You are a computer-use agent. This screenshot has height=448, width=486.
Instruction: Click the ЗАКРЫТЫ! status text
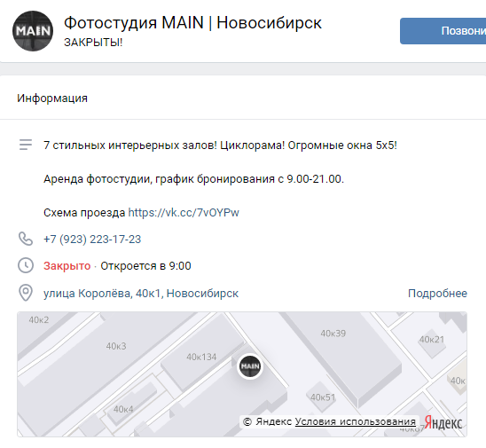tap(93, 43)
